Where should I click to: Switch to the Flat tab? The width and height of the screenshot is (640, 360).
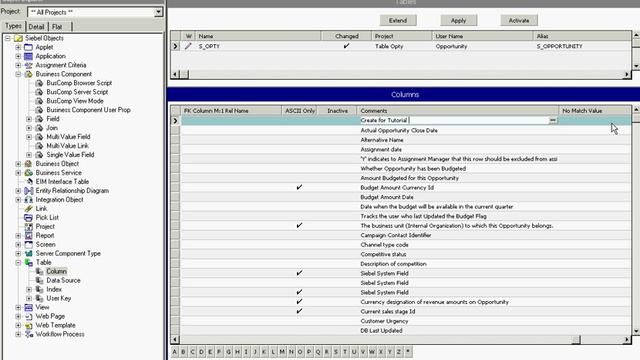click(x=58, y=27)
